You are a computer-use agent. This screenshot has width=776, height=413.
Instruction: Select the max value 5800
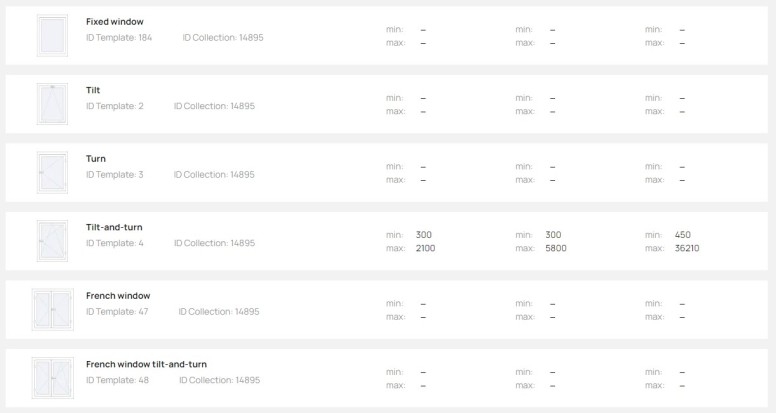[556, 248]
